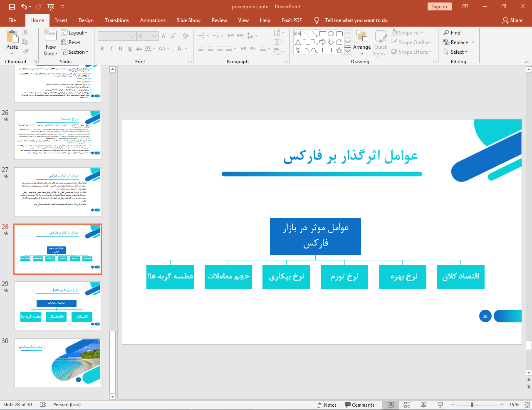This screenshot has height=410, width=532.
Task: Open the Select dropdown in Editing
Action: coord(456,52)
